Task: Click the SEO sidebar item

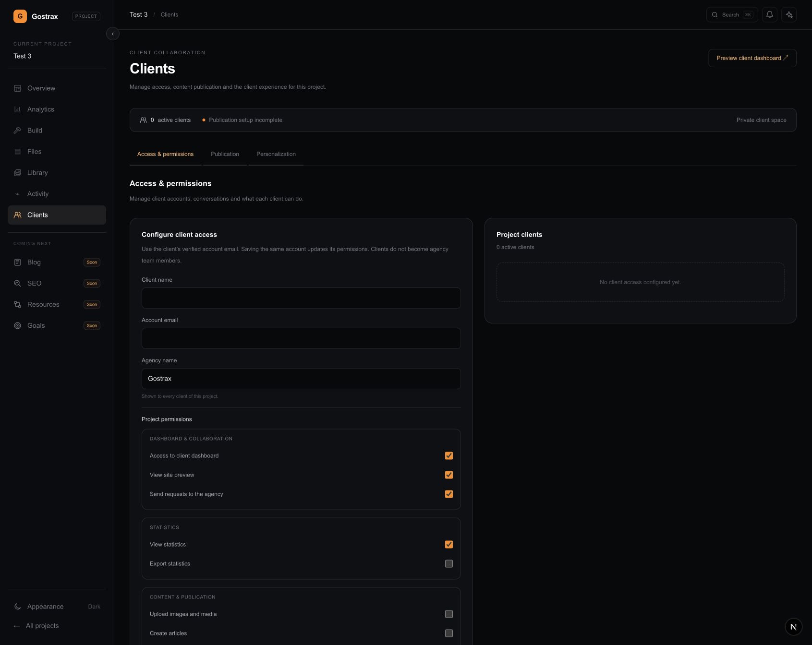Action: pos(57,283)
